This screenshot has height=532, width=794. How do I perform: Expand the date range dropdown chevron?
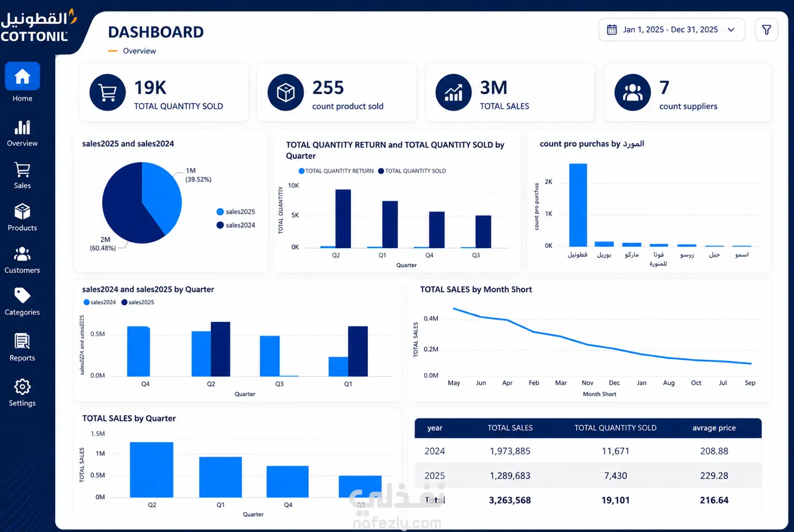click(x=731, y=30)
